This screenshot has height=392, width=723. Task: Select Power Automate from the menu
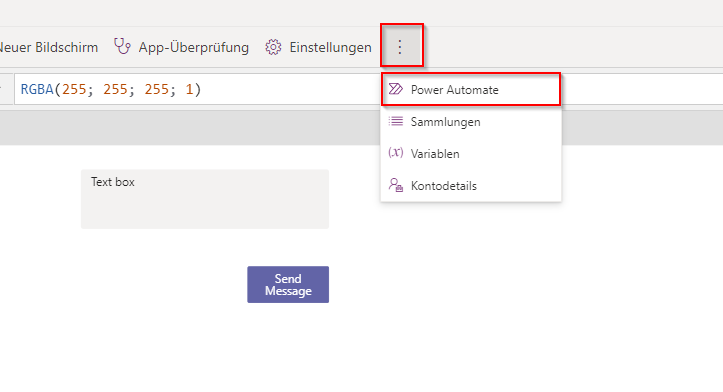pos(471,89)
